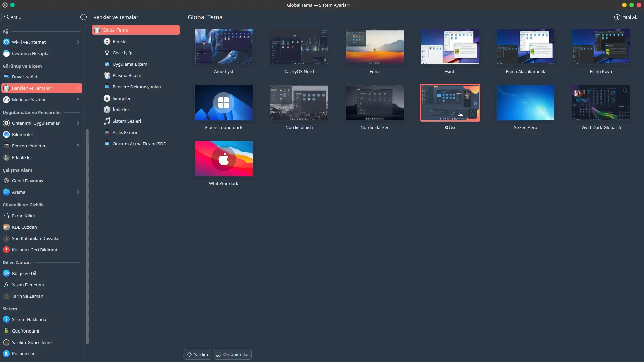644x362 pixels.
Task: Click the Duvar Kağıdı icon
Action: [x=6, y=77]
